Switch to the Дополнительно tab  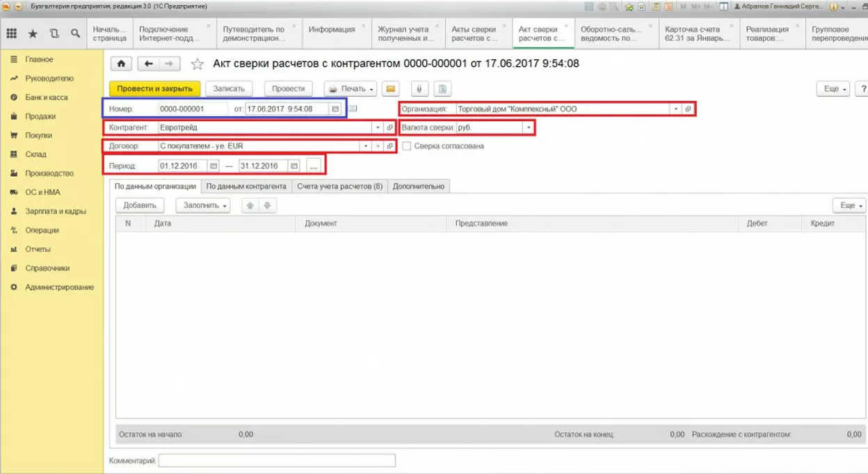(x=419, y=187)
